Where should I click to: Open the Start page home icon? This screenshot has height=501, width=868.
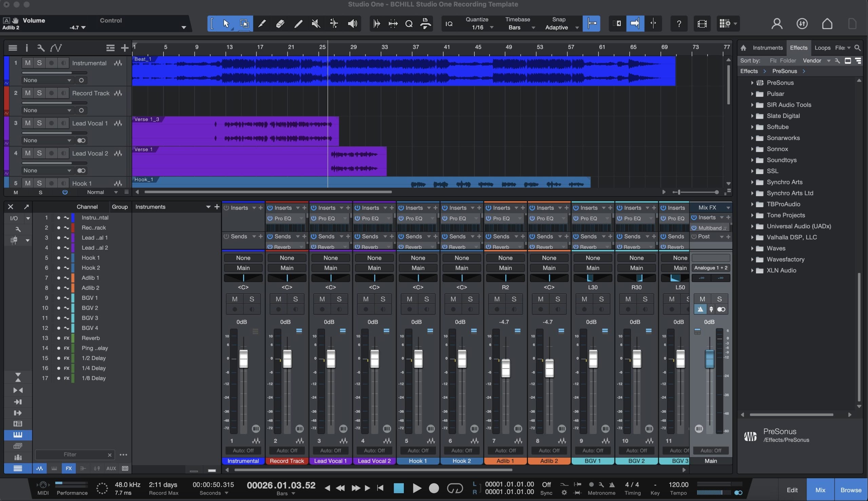[x=827, y=24]
